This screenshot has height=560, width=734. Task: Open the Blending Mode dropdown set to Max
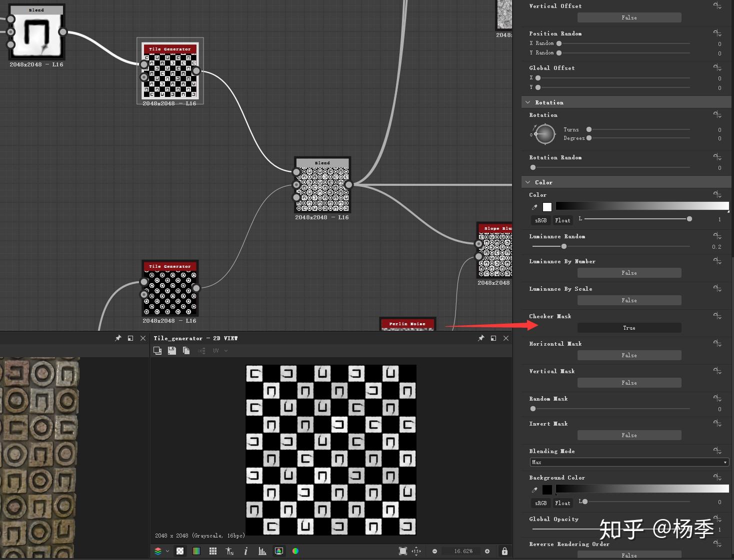(x=628, y=462)
